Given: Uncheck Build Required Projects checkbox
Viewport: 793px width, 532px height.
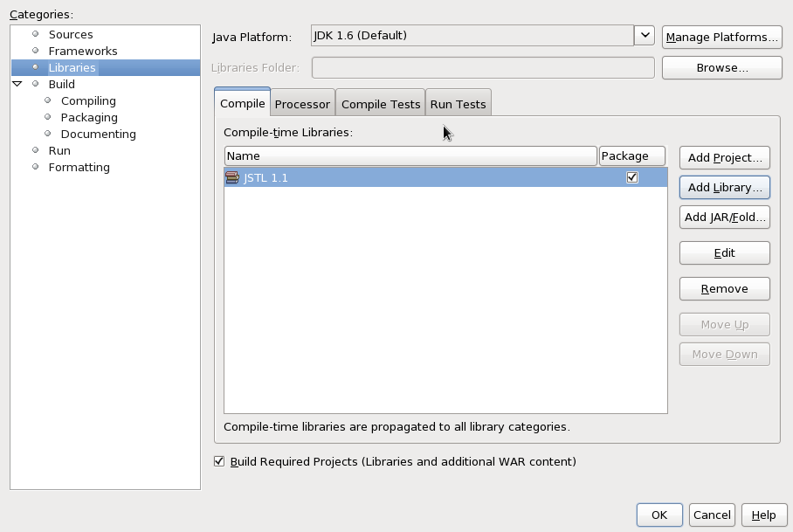Looking at the screenshot, I should click(x=219, y=461).
